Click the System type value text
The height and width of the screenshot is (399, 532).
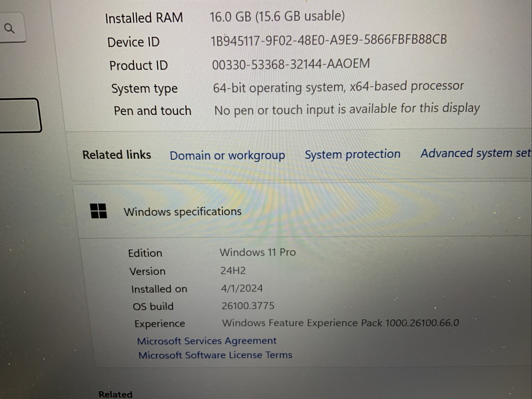(338, 87)
